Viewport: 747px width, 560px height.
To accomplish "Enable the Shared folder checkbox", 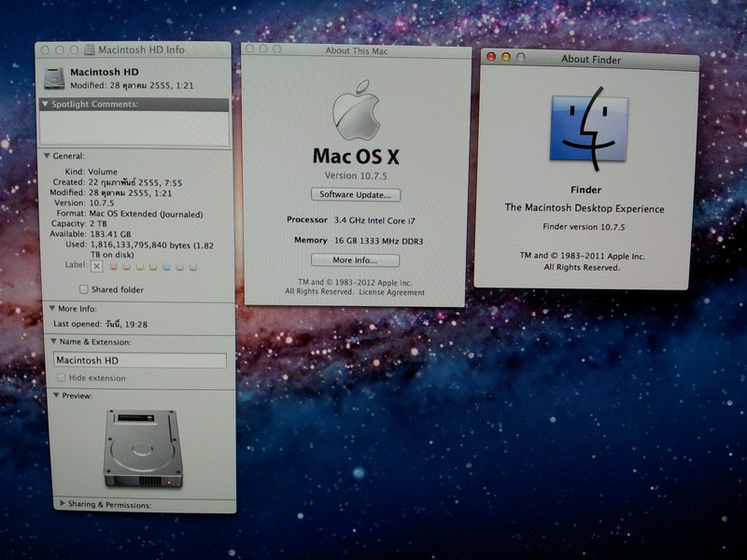I will tap(84, 289).
